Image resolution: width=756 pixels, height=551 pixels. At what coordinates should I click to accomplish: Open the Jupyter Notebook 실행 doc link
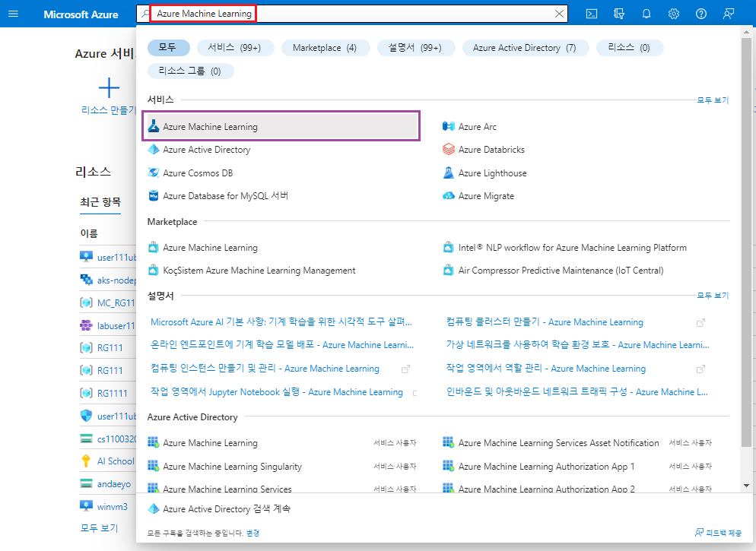click(x=276, y=392)
